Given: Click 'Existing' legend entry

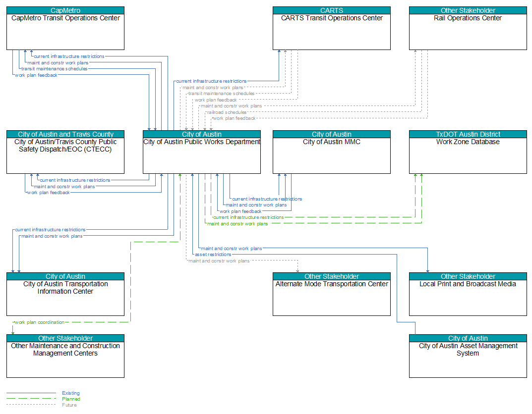Looking at the screenshot, I should click(x=71, y=393).
